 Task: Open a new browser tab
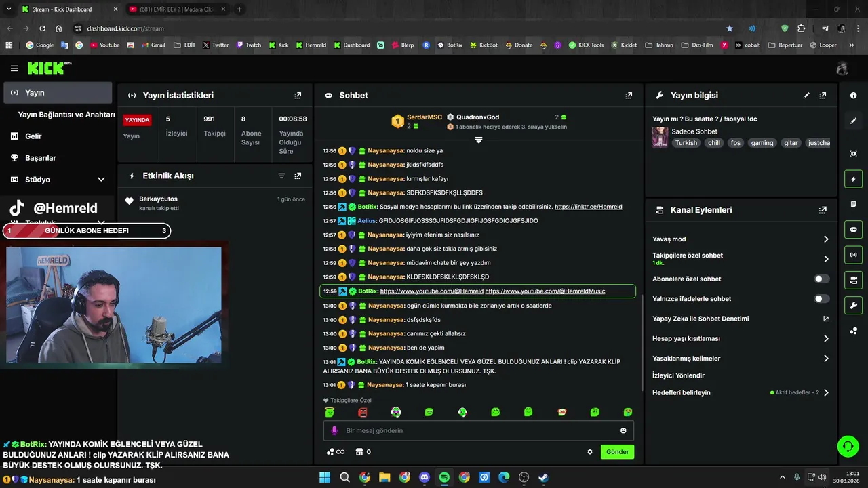click(x=239, y=9)
